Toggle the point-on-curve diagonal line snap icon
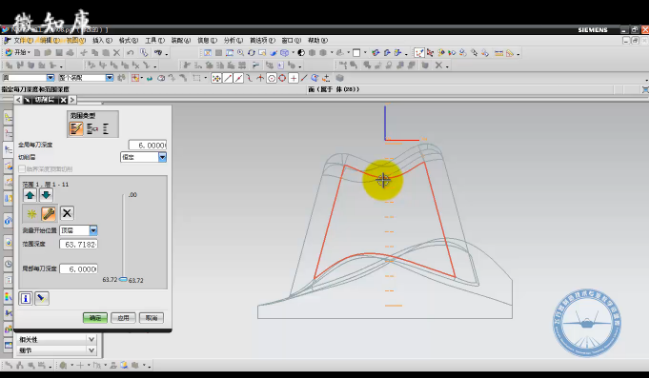The height and width of the screenshot is (378, 649). coord(304,78)
